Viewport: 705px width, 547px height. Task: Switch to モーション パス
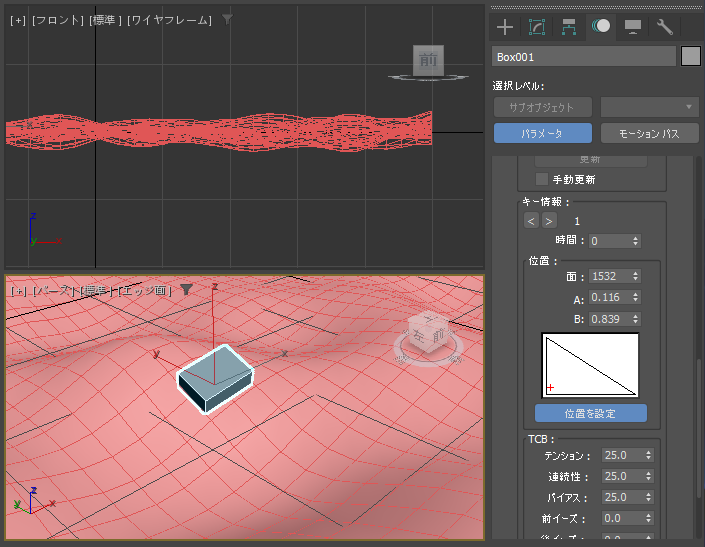pos(650,133)
